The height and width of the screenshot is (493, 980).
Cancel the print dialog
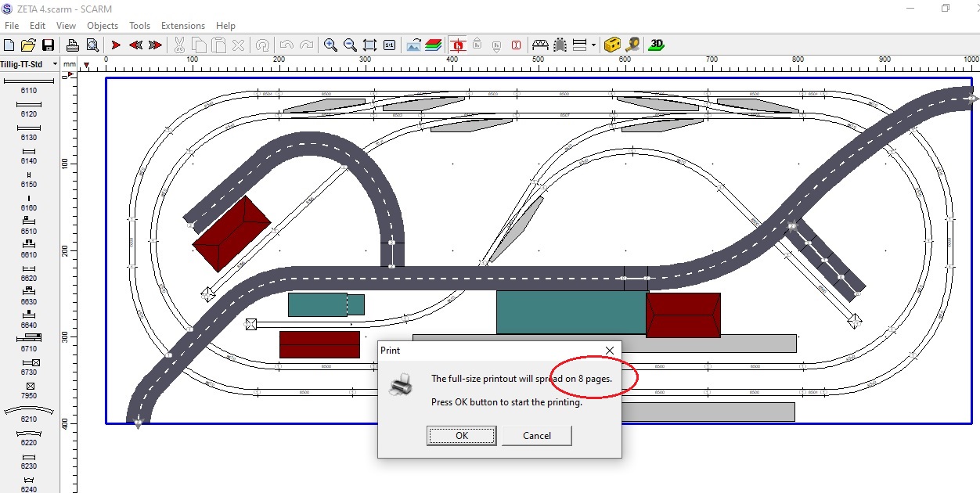click(536, 436)
